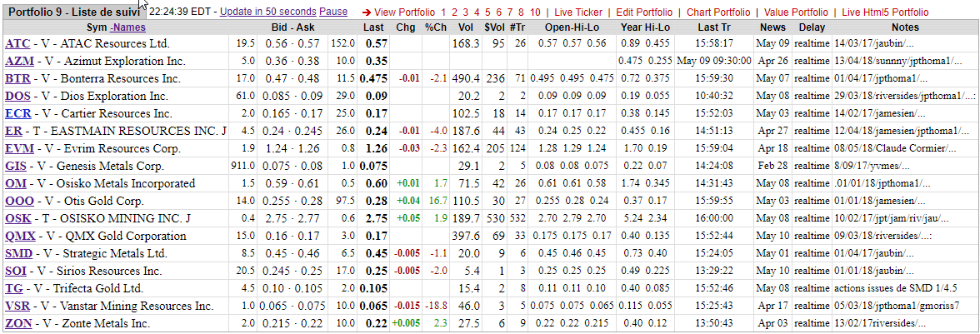This screenshot has width=980, height=334.
Task: Open the Chart Portfolio page
Action: click(x=718, y=12)
